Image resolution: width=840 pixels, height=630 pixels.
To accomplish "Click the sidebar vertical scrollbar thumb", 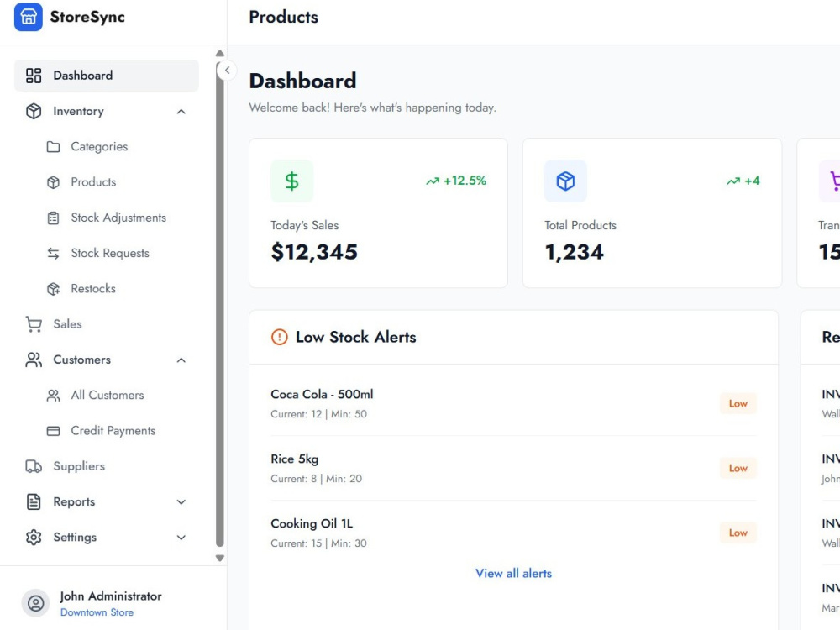I will (x=219, y=302).
